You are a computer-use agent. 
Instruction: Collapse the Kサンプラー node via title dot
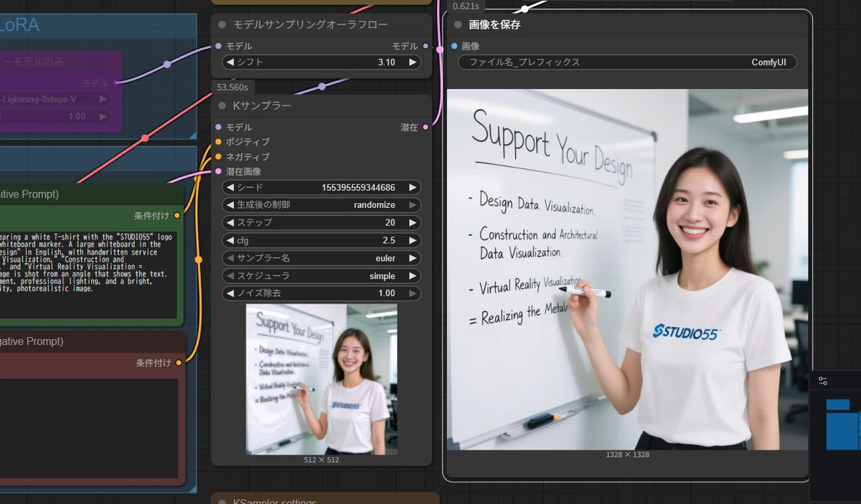point(222,105)
